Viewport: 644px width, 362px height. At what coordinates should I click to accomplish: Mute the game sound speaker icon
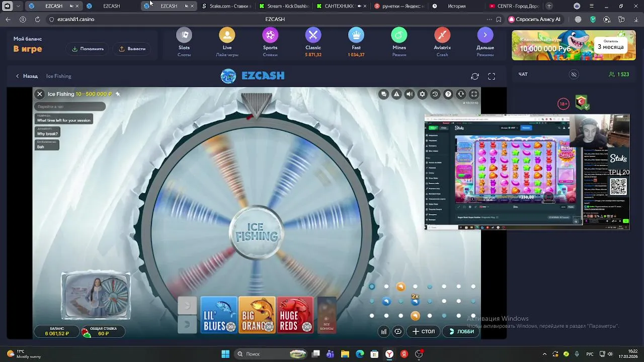tap(410, 94)
